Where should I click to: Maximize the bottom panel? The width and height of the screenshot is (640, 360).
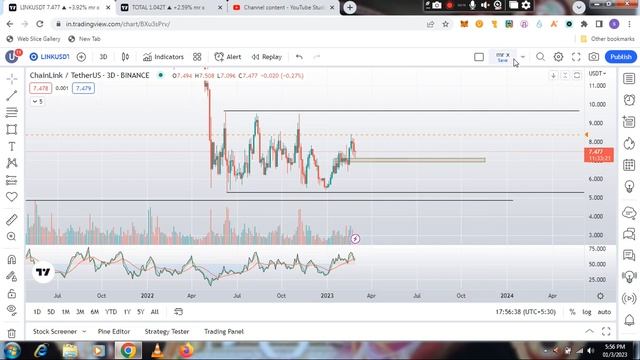pos(606,331)
